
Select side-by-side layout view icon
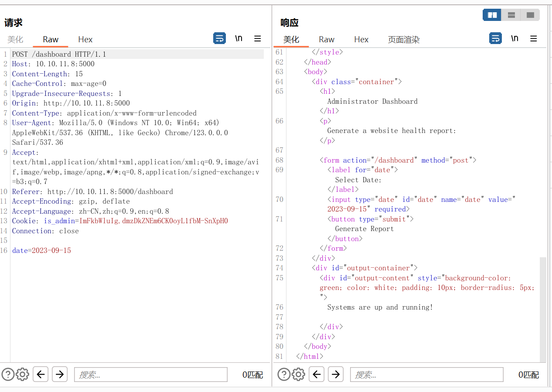click(492, 15)
